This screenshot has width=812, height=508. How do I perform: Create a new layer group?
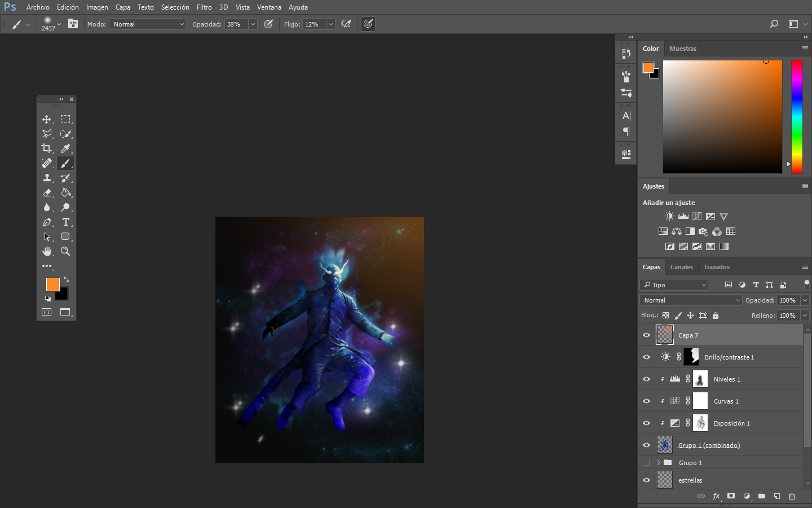coord(762,496)
